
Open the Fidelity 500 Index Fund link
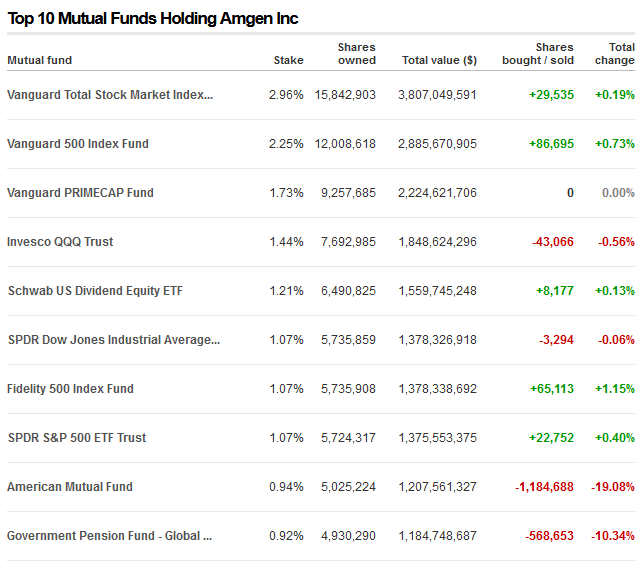point(71,389)
